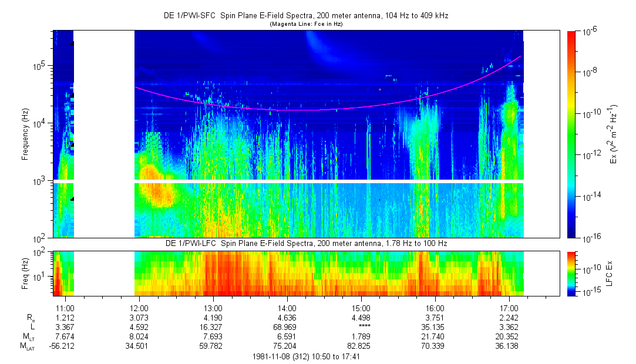The height and width of the screenshot is (364, 636).
Task: Select the 17:00 time axis label
Action: coord(509,308)
